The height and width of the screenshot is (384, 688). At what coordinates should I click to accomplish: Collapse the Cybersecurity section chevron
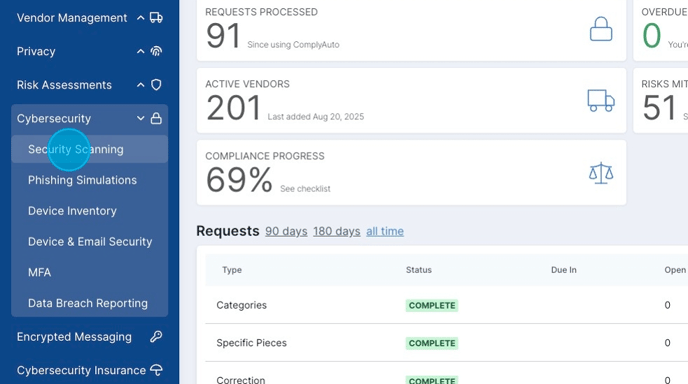pos(140,118)
